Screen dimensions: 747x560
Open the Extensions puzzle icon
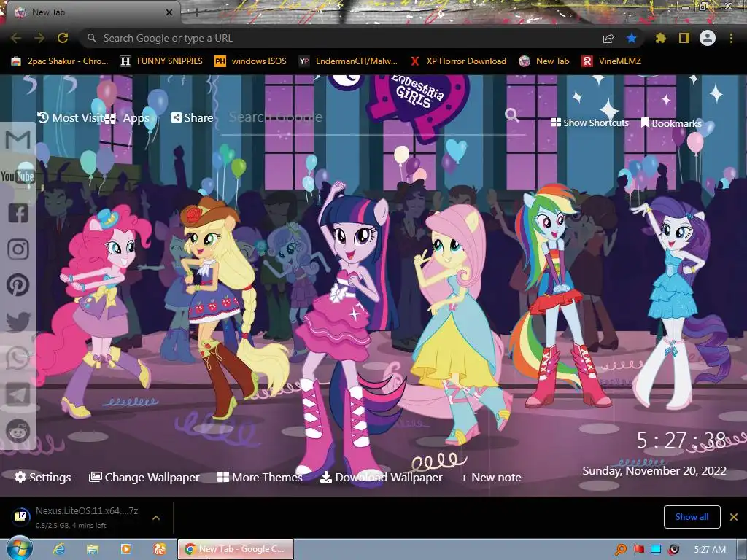tap(660, 38)
